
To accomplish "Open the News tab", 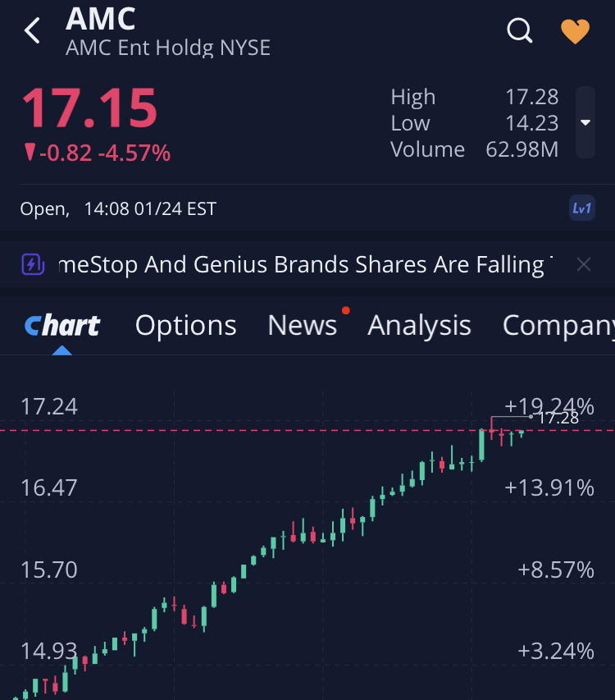I will coord(302,326).
